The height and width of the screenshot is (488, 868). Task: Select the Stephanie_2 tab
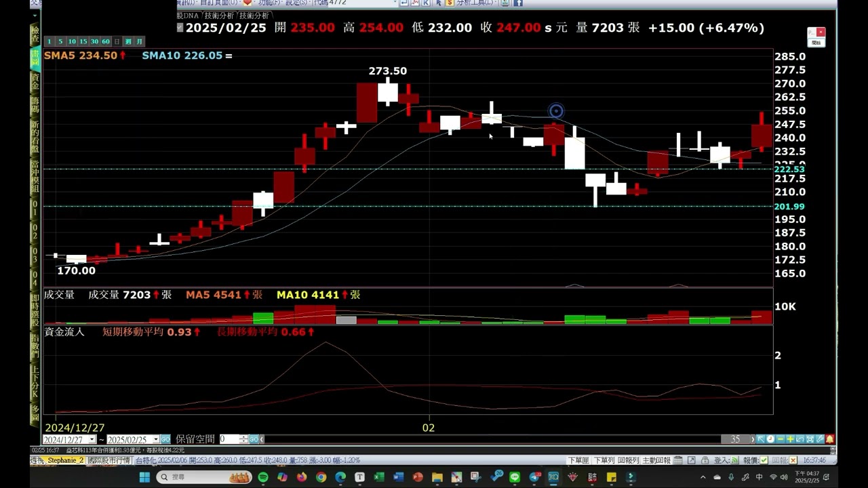coord(65,460)
